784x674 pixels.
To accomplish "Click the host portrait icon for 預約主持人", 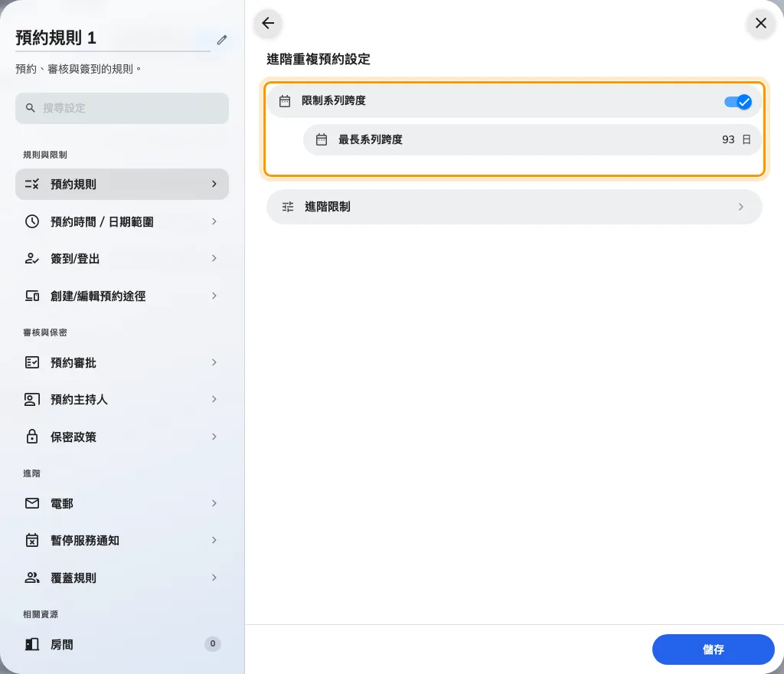I will 32,400.
